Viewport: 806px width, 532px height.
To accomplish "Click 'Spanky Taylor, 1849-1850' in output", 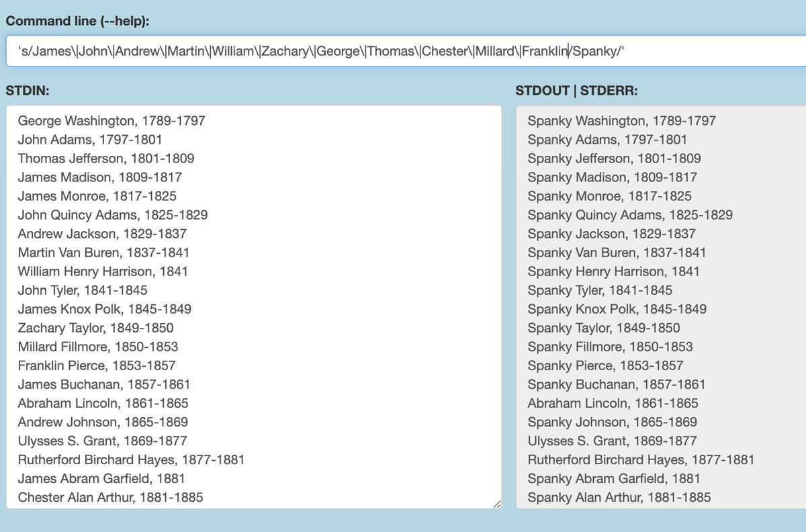I will click(x=604, y=328).
